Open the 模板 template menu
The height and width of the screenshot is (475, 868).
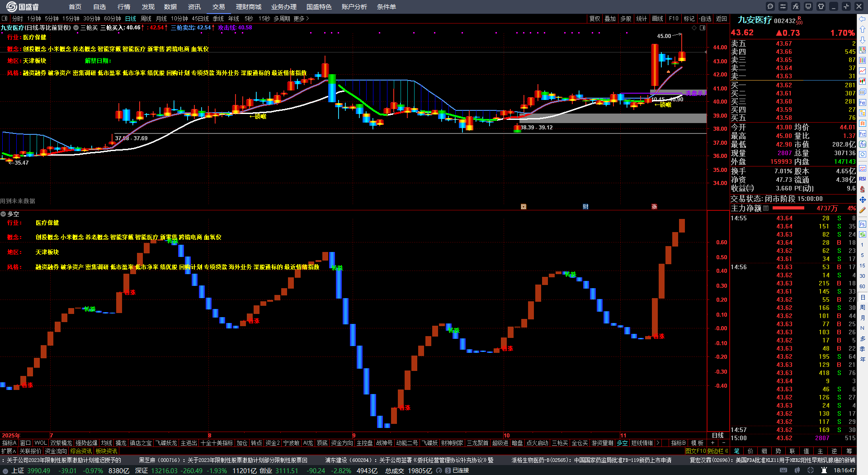697,443
